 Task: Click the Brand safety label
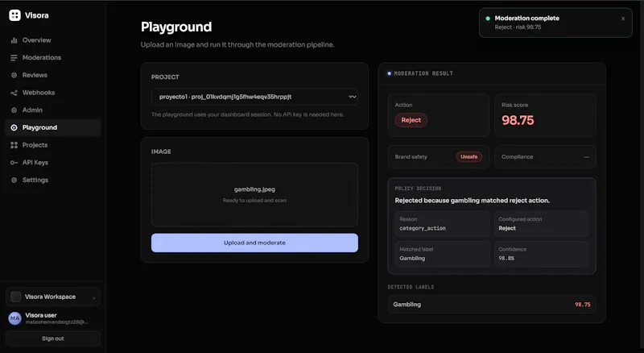click(411, 156)
